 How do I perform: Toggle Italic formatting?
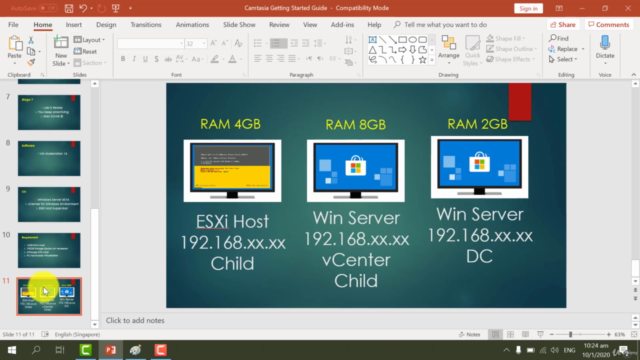(134, 59)
